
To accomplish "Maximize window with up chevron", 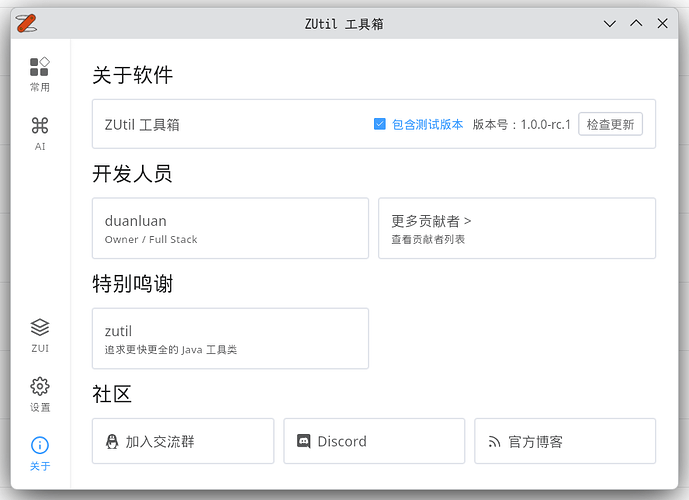I will (636, 24).
